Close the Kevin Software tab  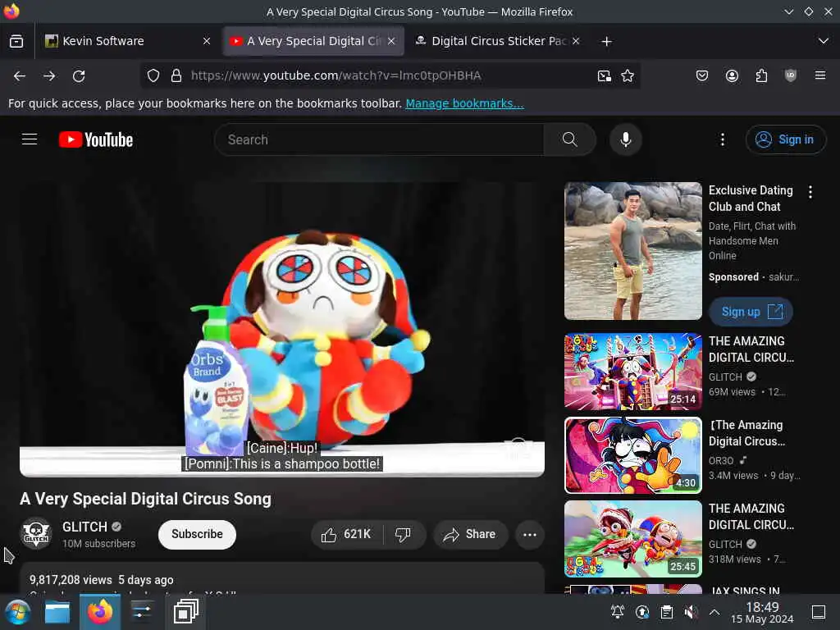[x=207, y=41]
